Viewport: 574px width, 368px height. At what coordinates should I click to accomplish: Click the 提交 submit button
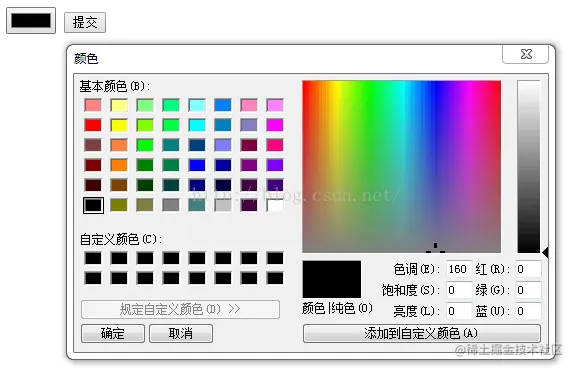(x=85, y=22)
